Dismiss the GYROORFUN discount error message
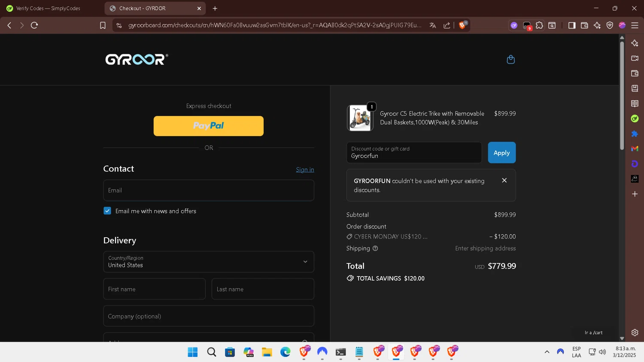This screenshot has height=362, width=644. coord(504,181)
